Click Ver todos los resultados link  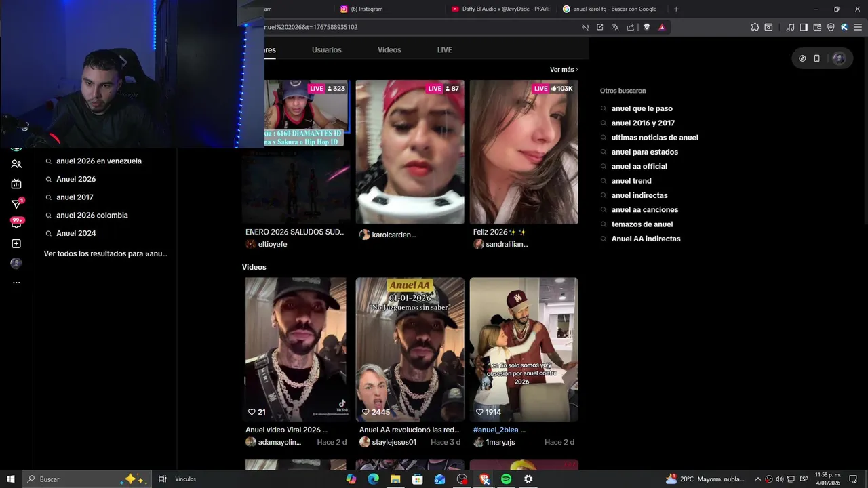106,253
